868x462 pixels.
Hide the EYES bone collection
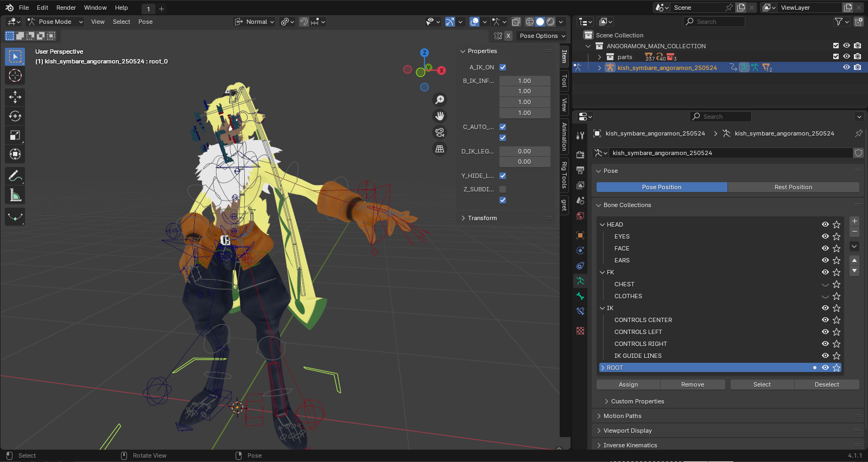(x=825, y=236)
